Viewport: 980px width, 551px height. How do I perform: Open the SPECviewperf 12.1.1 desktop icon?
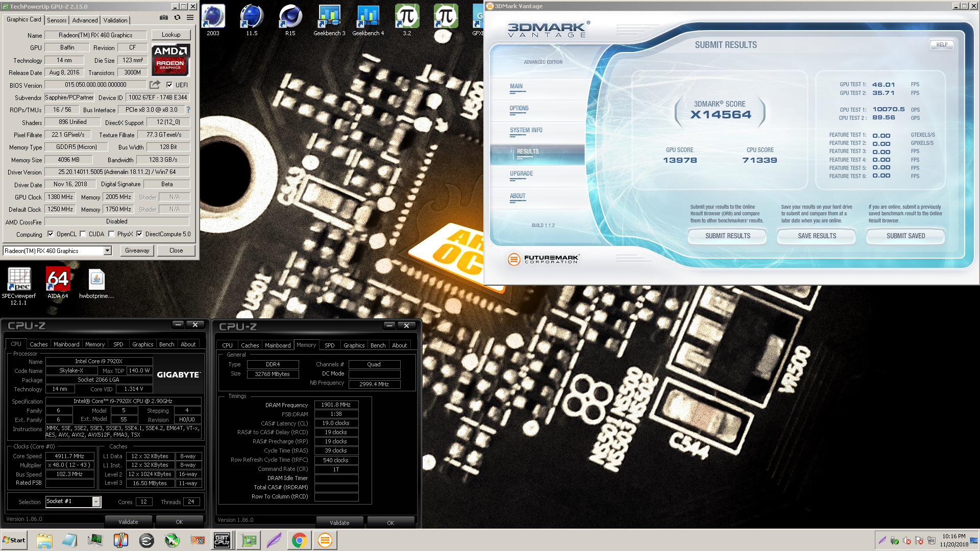[x=19, y=286]
